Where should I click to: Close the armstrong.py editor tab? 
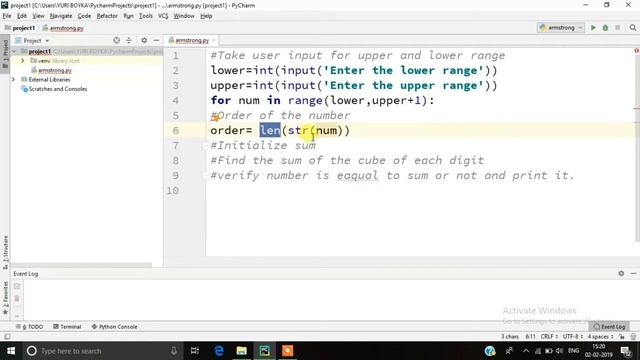pyautogui.click(x=213, y=40)
